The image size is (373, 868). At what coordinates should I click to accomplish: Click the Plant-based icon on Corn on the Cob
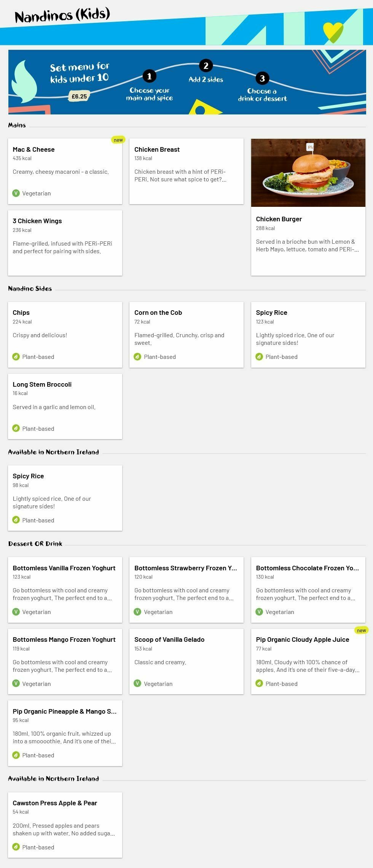click(137, 357)
